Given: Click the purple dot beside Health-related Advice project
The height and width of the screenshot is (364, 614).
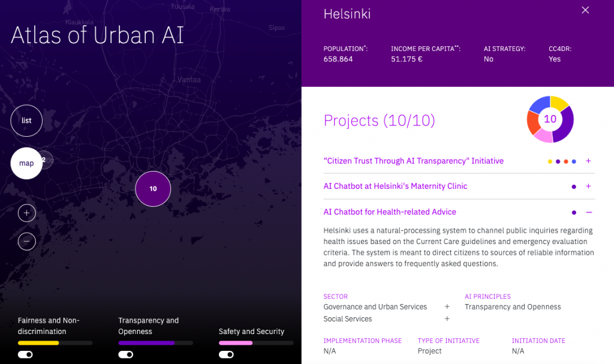Looking at the screenshot, I should click(x=574, y=213).
